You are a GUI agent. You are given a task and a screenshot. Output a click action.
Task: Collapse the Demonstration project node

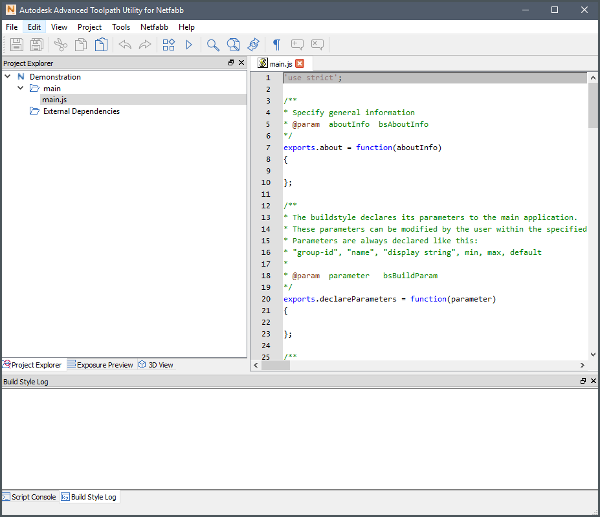tap(8, 77)
